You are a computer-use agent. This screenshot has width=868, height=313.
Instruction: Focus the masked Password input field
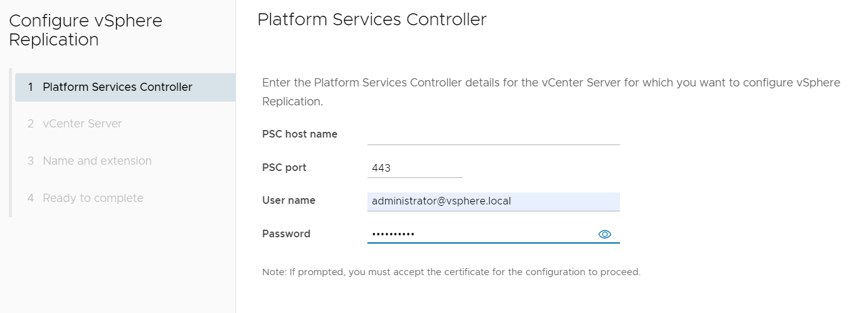pyautogui.click(x=480, y=234)
